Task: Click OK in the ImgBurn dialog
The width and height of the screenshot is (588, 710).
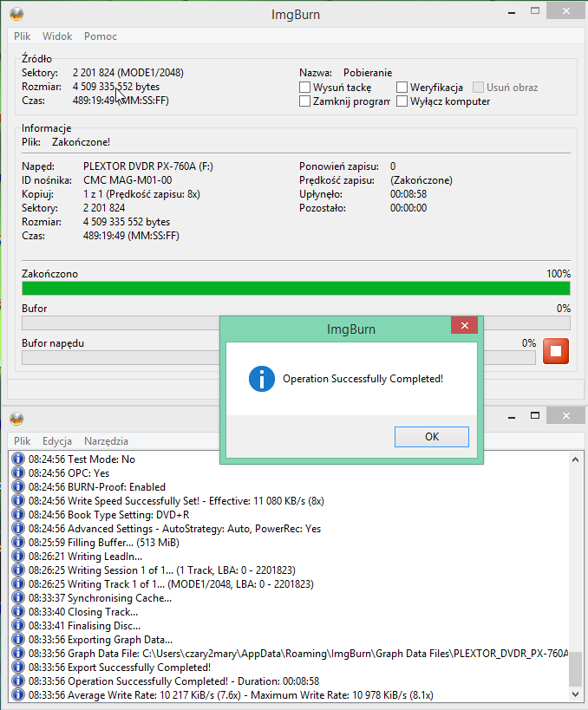Action: tap(432, 437)
